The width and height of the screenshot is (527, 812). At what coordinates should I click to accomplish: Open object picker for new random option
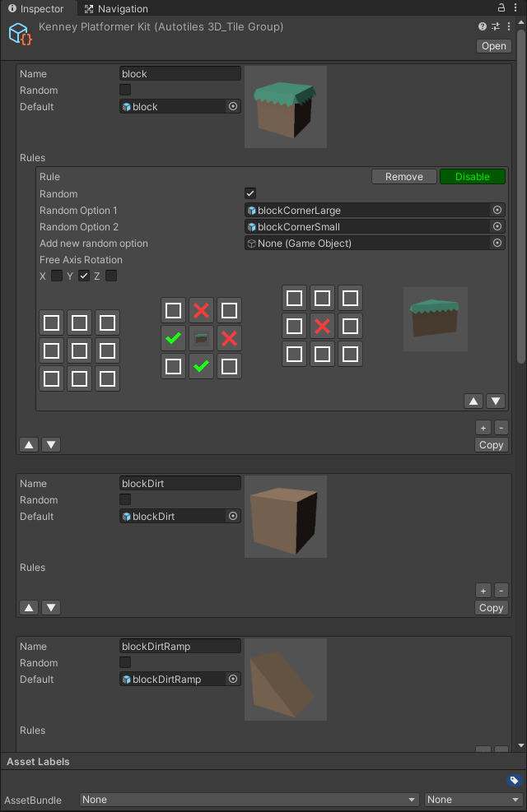[497, 243]
